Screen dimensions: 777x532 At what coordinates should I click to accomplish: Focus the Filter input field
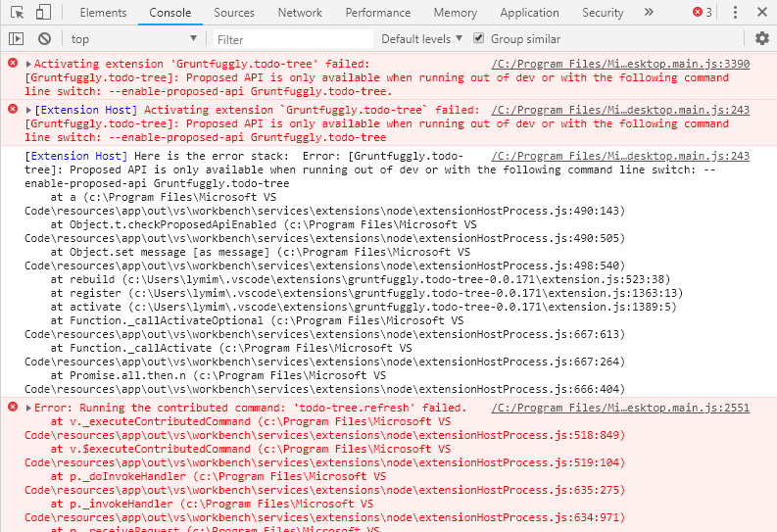293,39
